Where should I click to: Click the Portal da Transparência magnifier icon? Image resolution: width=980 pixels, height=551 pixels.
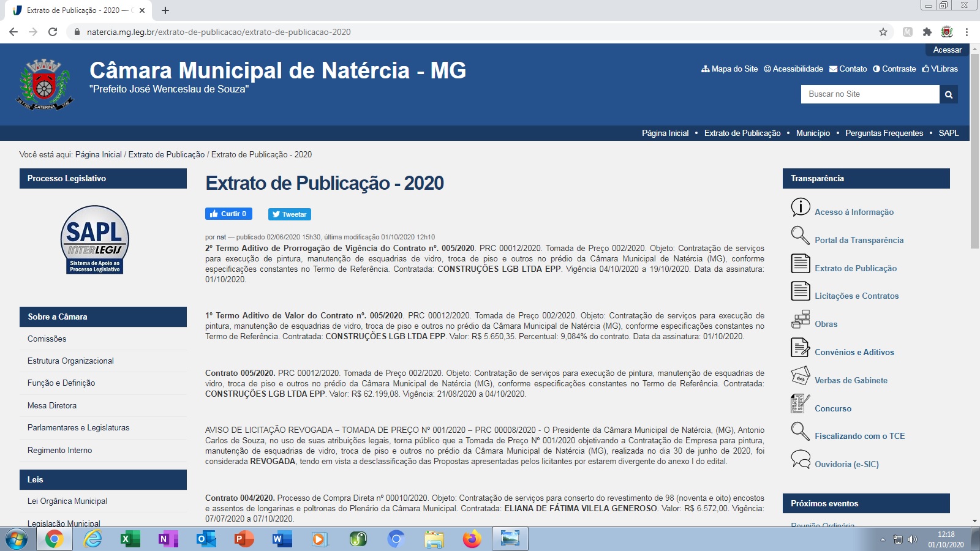click(x=800, y=236)
